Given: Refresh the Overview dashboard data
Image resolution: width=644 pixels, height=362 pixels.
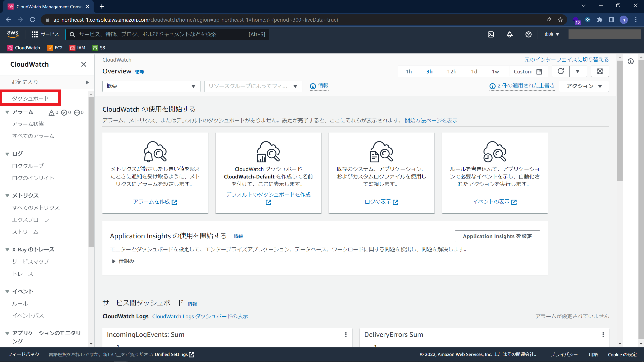Looking at the screenshot, I should pyautogui.click(x=561, y=71).
